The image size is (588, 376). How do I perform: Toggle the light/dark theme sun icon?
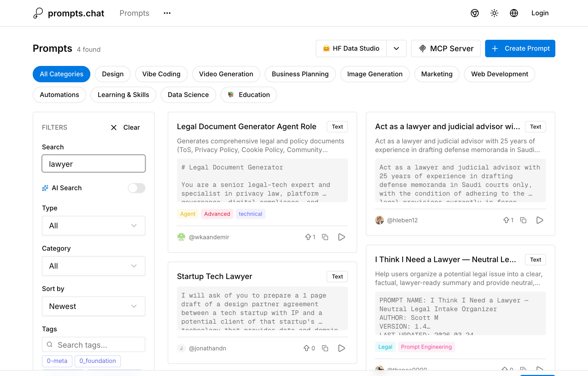click(x=494, y=13)
